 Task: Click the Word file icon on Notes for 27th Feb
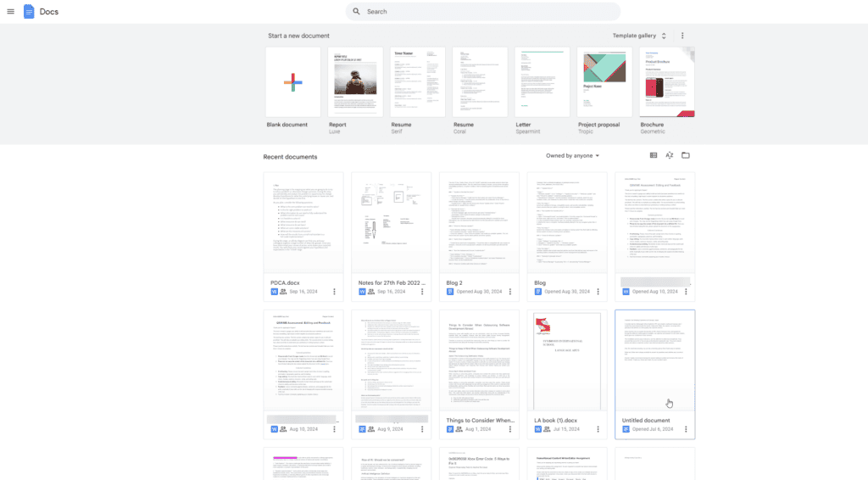tap(362, 292)
